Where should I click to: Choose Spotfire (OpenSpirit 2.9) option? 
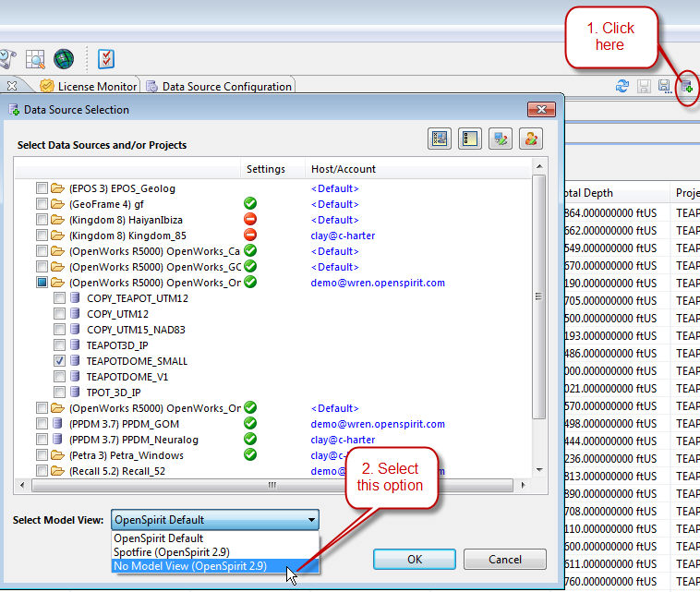tap(215, 551)
